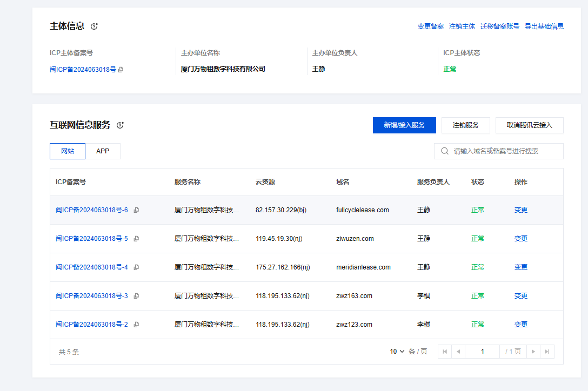This screenshot has height=391, width=588.
Task: Click the help icon beside 互联网信息服务 heading
Action: [120, 125]
